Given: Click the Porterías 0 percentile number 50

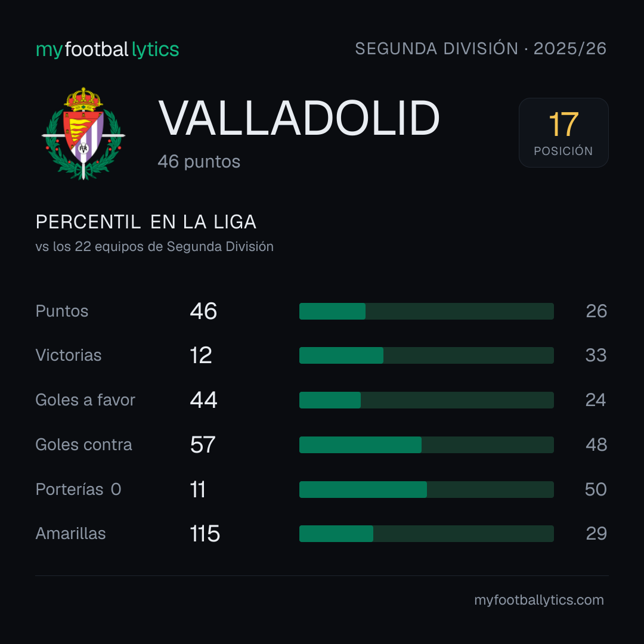Looking at the screenshot, I should [x=596, y=490].
